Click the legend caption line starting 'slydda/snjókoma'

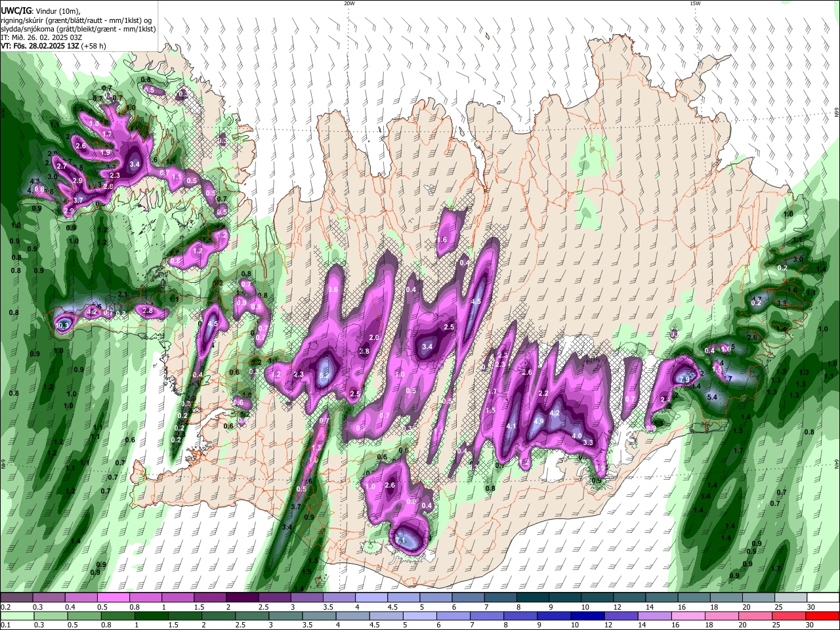78,29
